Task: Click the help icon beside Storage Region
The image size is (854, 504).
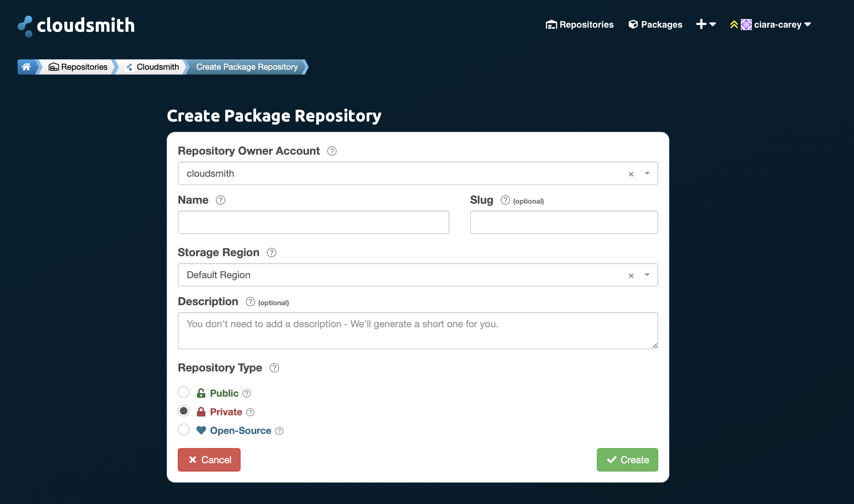Action: pos(271,252)
